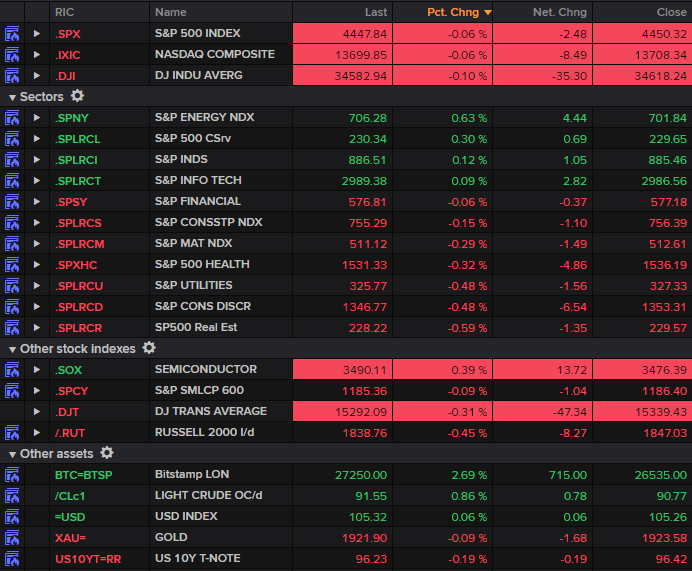Open the XAU= ticker link
Screen dimensions: 692x571
pyautogui.click(x=70, y=538)
